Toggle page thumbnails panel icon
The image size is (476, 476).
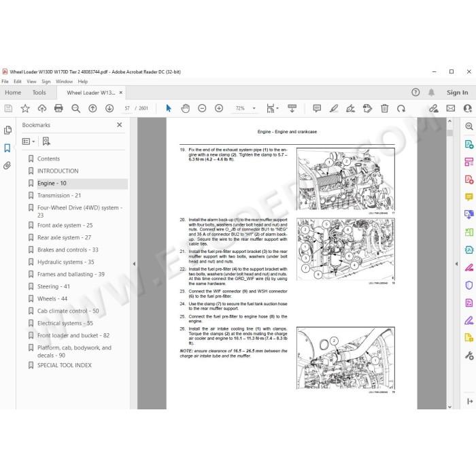[x=7, y=131]
